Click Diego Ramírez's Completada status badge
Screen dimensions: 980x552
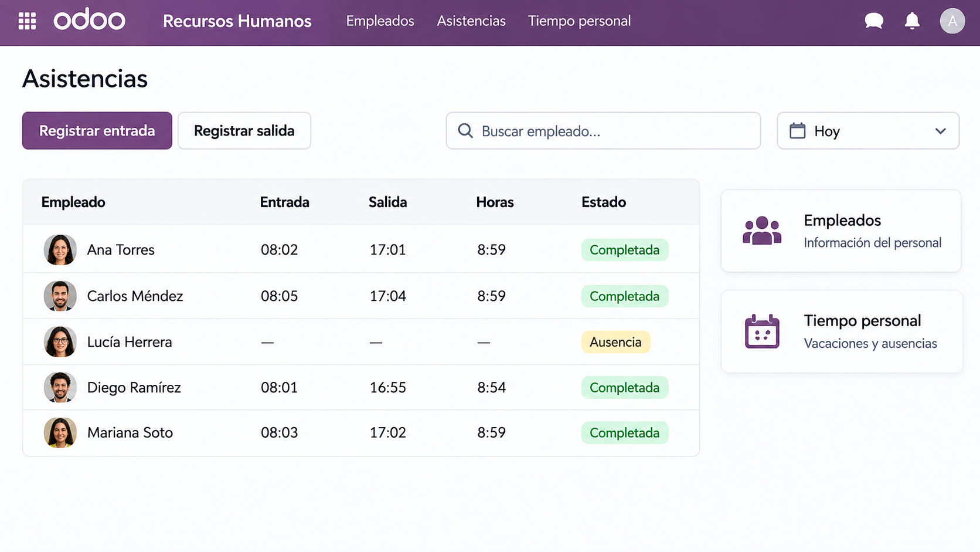(x=625, y=388)
